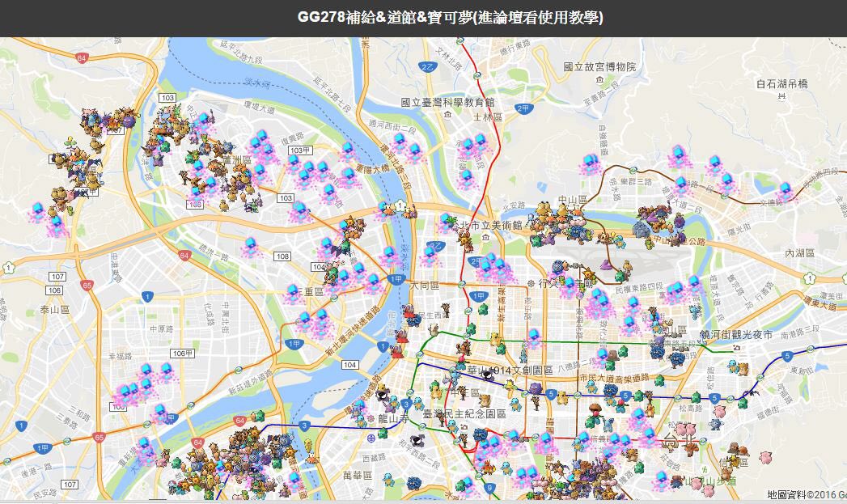Image resolution: width=847 pixels, height=504 pixels.
Task: Select the camera icon under 饒河街觀光夜市
Action: click(x=735, y=348)
